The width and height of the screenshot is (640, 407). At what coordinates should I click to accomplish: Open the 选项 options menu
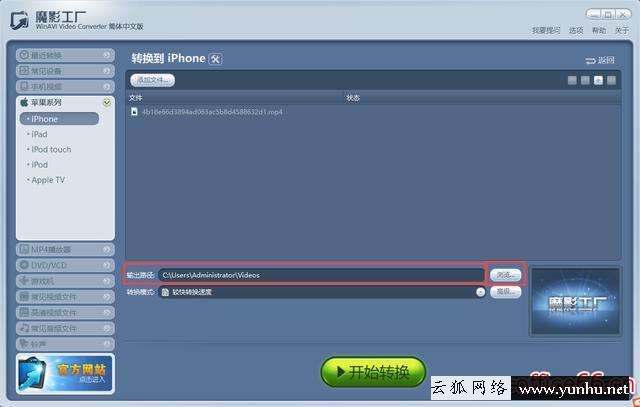tap(576, 31)
